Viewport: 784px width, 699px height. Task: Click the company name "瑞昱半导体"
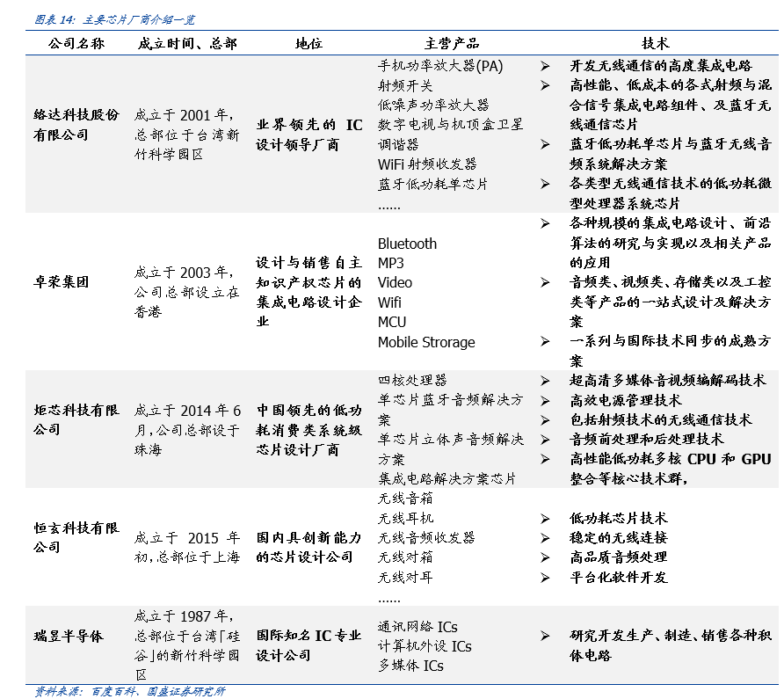pyautogui.click(x=68, y=637)
